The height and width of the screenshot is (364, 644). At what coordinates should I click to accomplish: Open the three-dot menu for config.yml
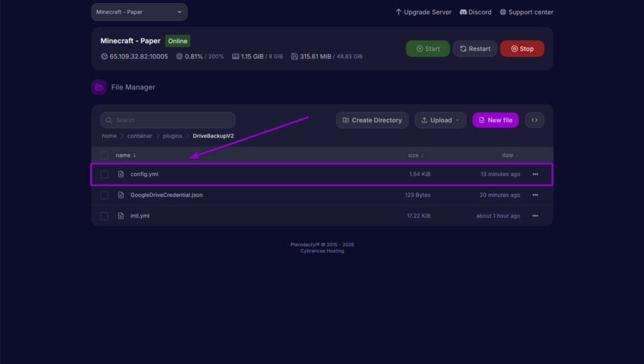[x=535, y=174]
